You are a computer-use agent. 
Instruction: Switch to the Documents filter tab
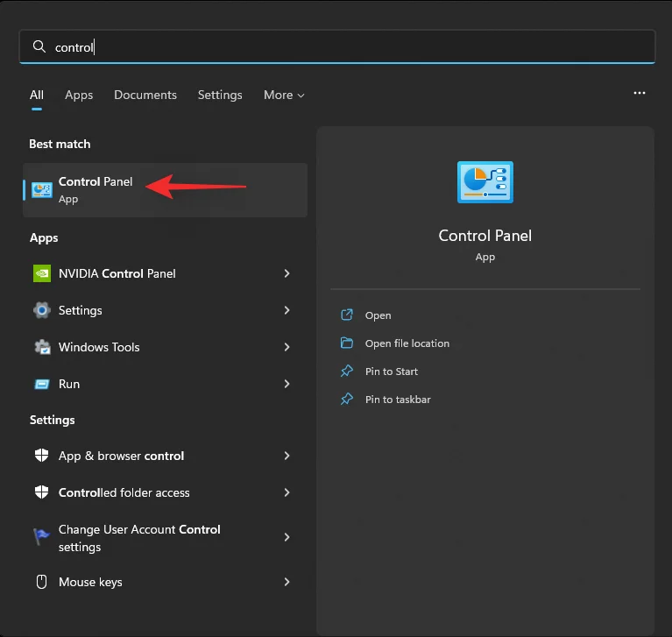point(145,95)
